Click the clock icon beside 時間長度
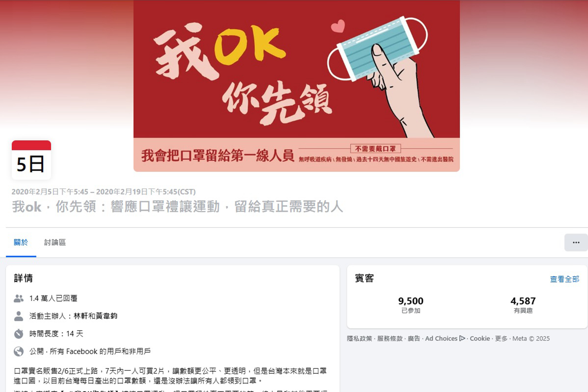 tap(18, 334)
